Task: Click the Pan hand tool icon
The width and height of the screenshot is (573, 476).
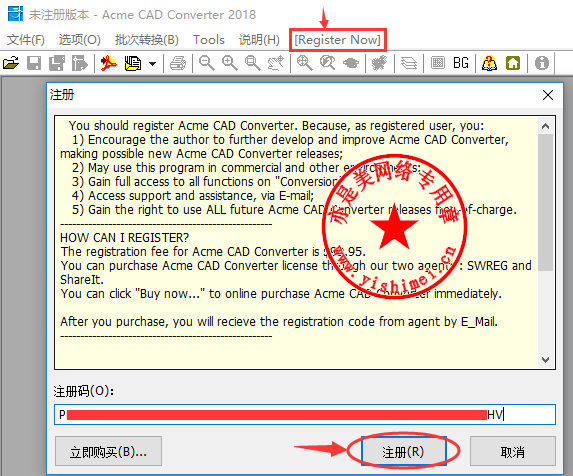Action: (x=276, y=63)
